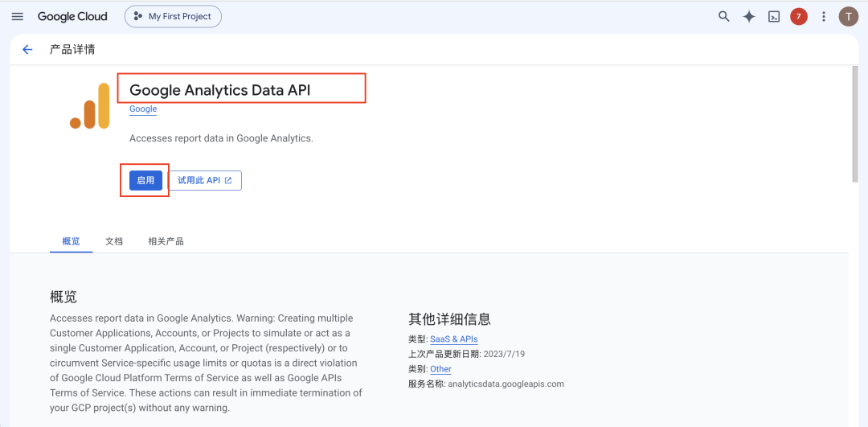The image size is (868, 427).
Task: Click the Accesses report data description line
Action: (222, 138)
